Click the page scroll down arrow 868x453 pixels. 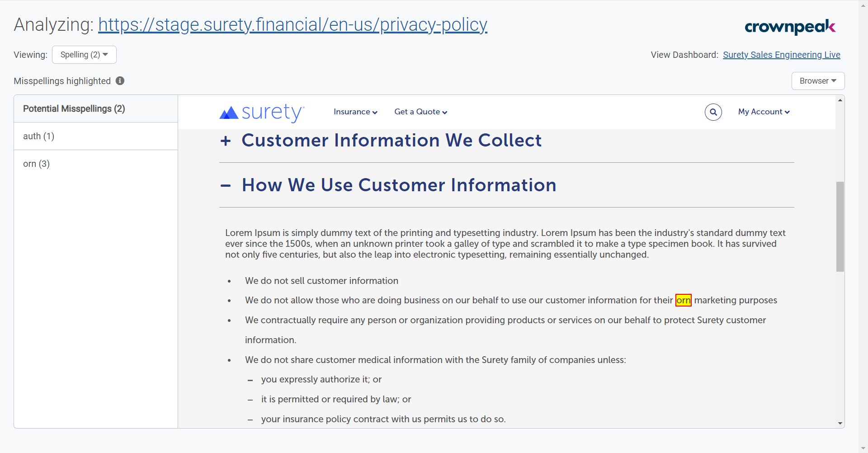840,423
